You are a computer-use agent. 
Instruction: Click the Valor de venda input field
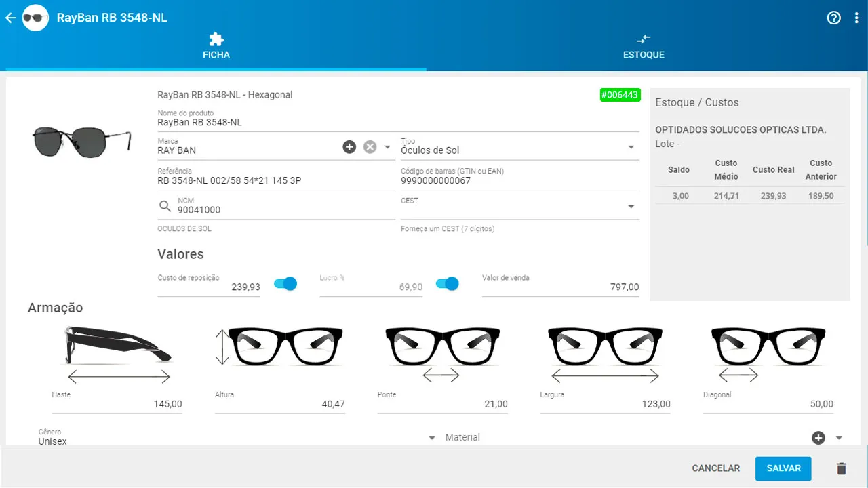point(560,287)
